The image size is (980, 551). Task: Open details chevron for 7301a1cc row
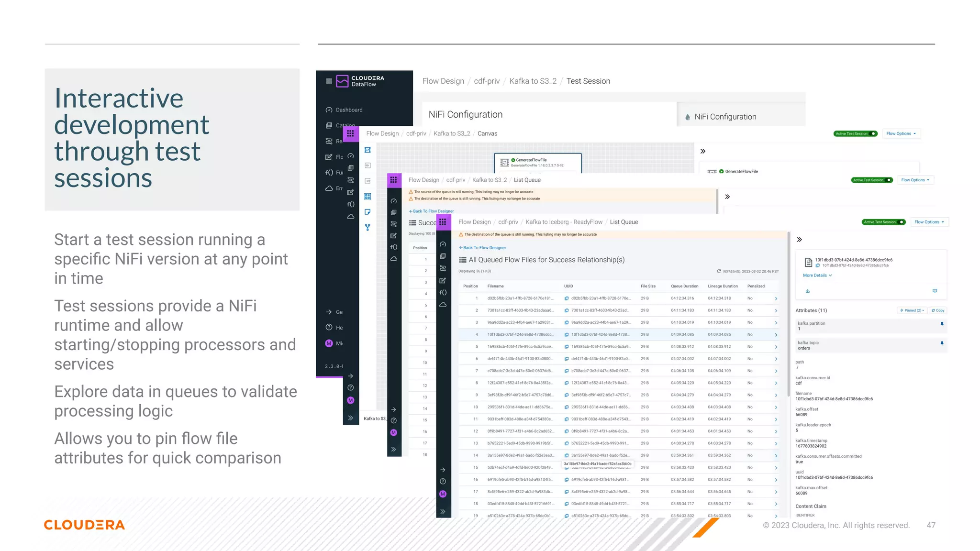(x=776, y=311)
